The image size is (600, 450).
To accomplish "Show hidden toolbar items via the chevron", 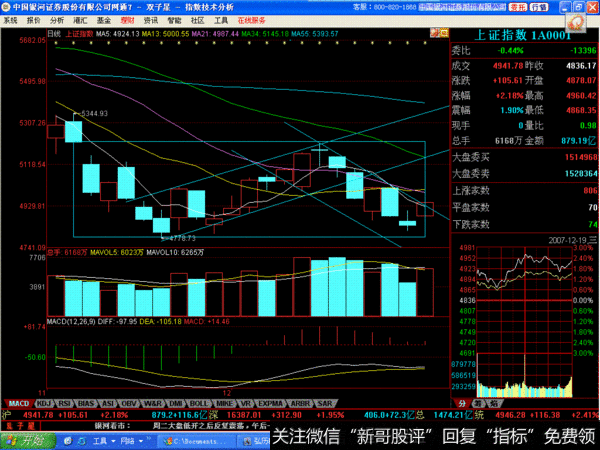I will tap(148, 439).
